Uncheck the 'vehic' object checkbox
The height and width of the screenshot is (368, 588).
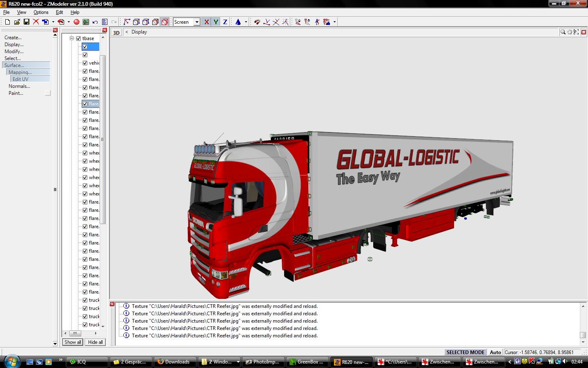(x=85, y=63)
